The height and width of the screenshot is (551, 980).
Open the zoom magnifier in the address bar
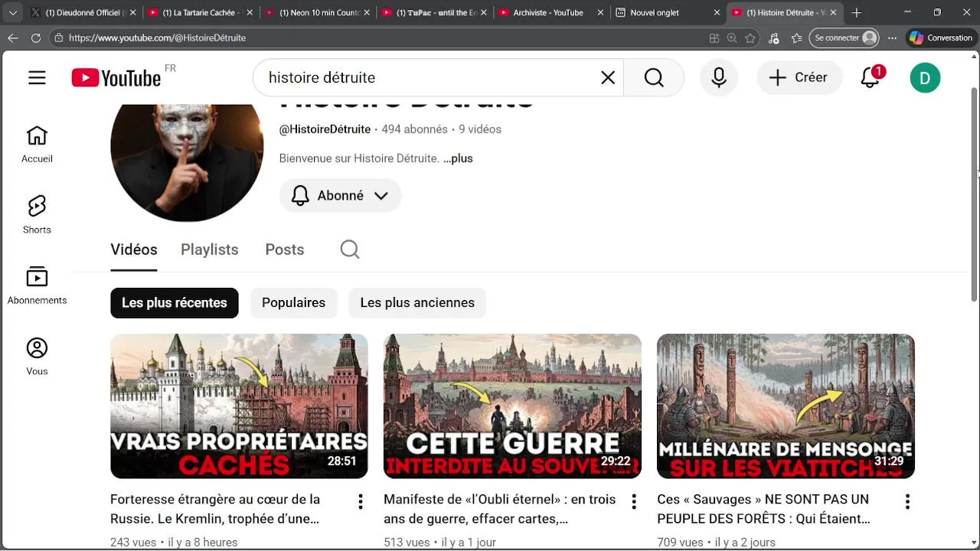pos(732,37)
